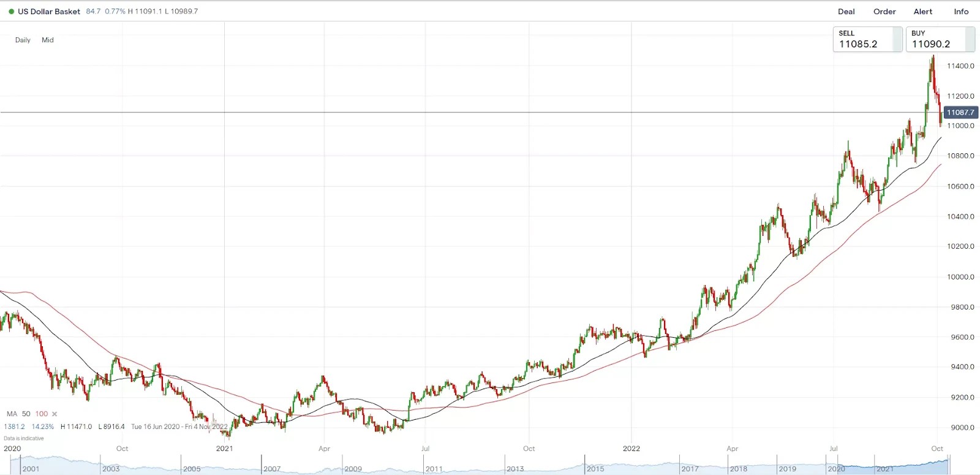Open the Alert tab
980x475 pixels.
(923, 12)
